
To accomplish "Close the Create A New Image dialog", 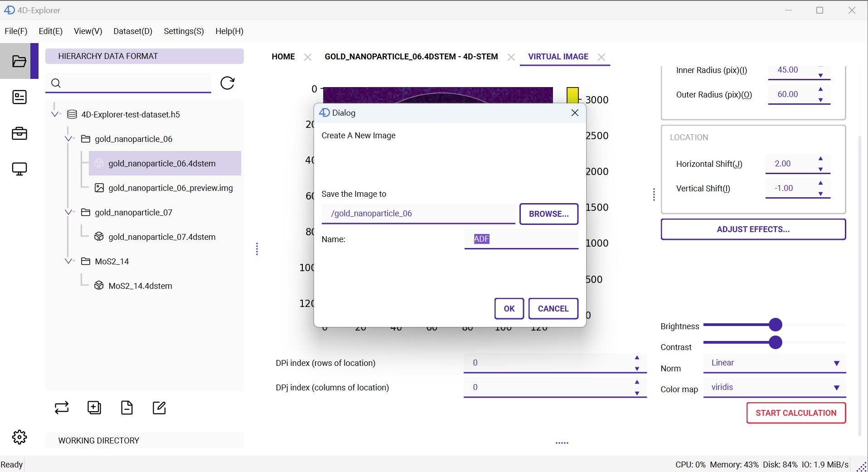I will click(x=575, y=112).
